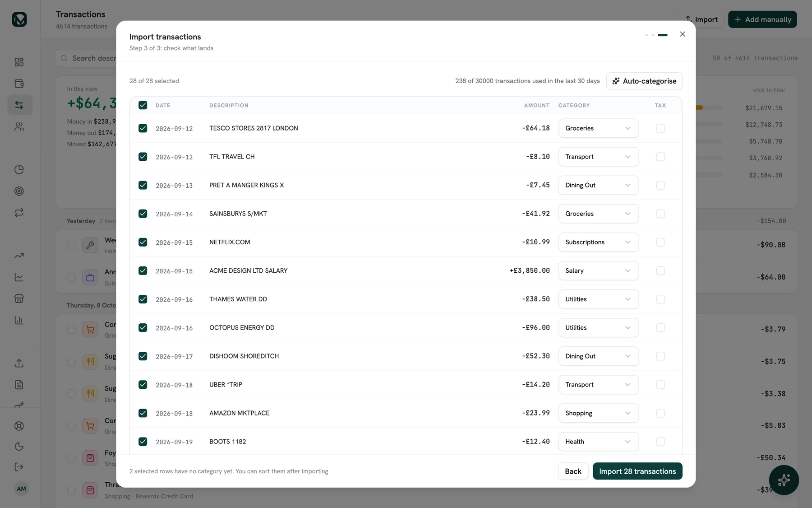Tick the tax box for TFL TRAVEL CH
The image size is (812, 508).
(660, 157)
